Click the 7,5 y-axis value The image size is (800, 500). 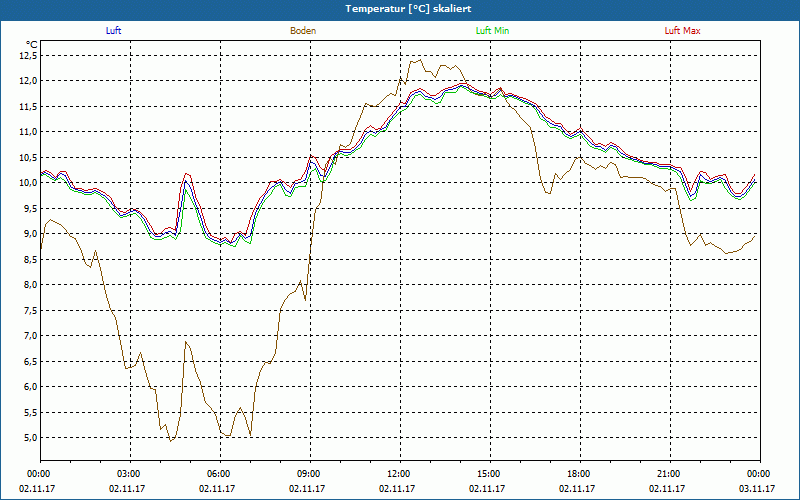(30, 311)
